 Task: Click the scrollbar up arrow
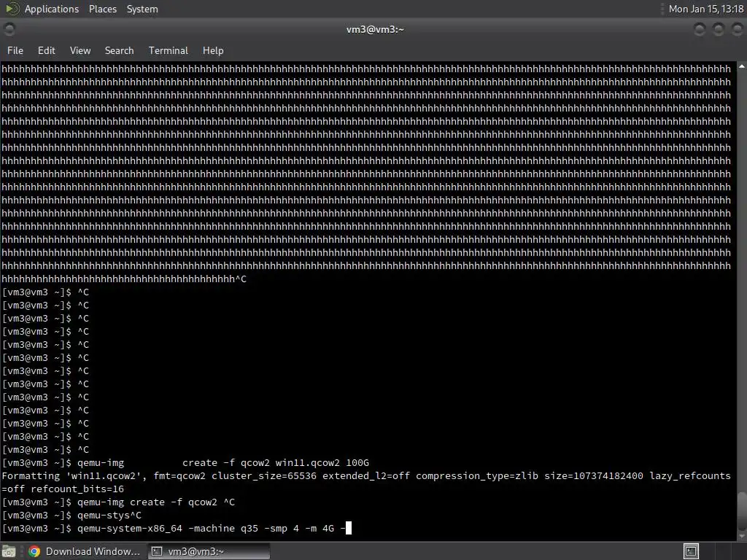742,66
